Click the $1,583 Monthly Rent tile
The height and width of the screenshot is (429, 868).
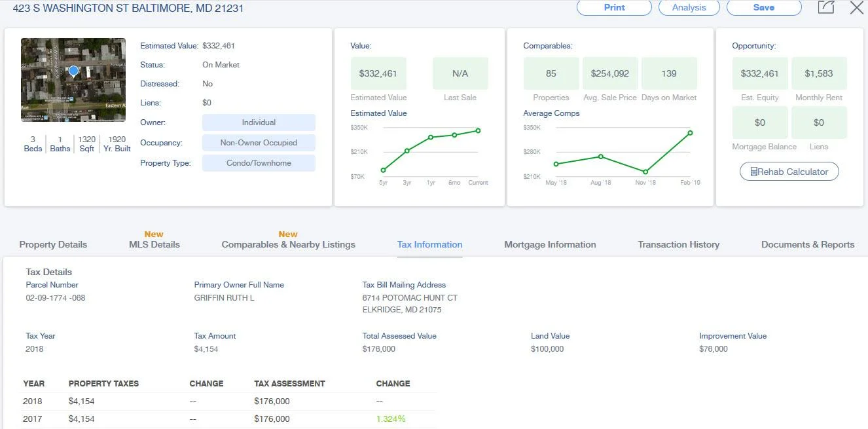coord(818,73)
